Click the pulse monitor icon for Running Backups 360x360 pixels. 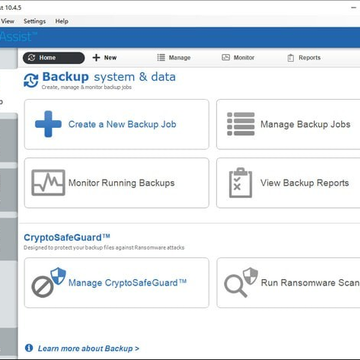48,183
